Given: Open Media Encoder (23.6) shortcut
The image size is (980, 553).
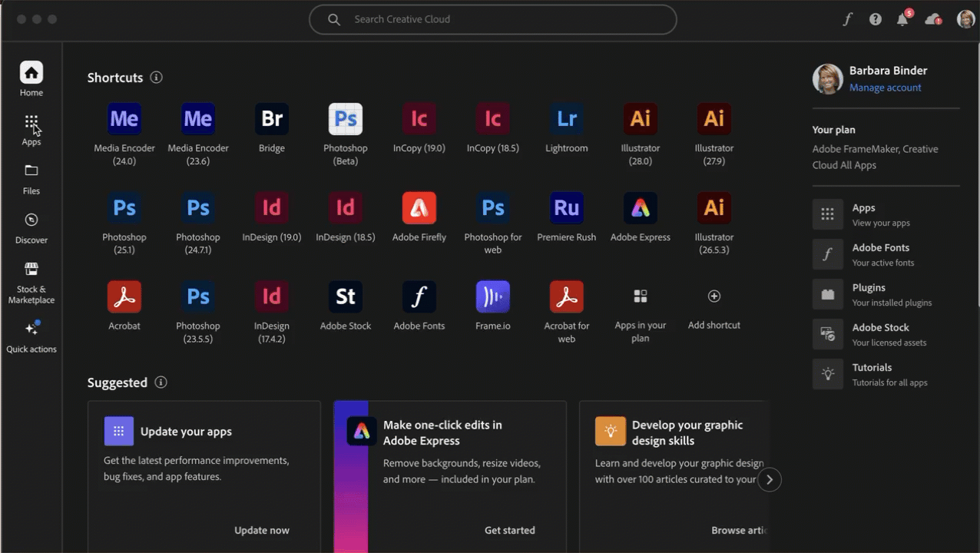Looking at the screenshot, I should pos(198,119).
